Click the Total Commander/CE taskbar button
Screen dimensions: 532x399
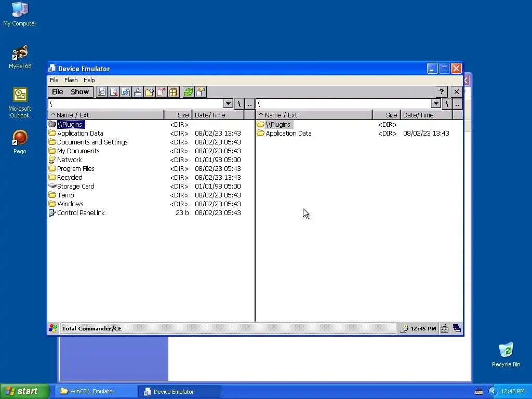click(229, 328)
